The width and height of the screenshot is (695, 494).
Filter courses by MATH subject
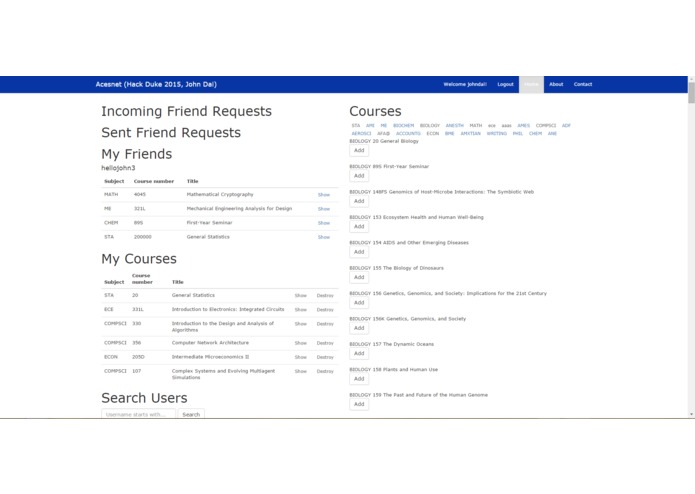tap(476, 125)
